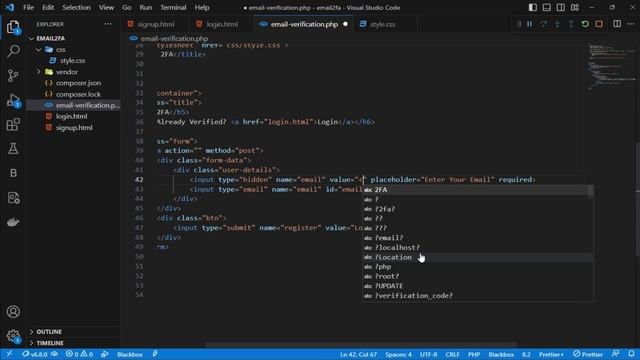Select ?Location autocomplete suggestion
640x360 pixels.
[x=478, y=257]
